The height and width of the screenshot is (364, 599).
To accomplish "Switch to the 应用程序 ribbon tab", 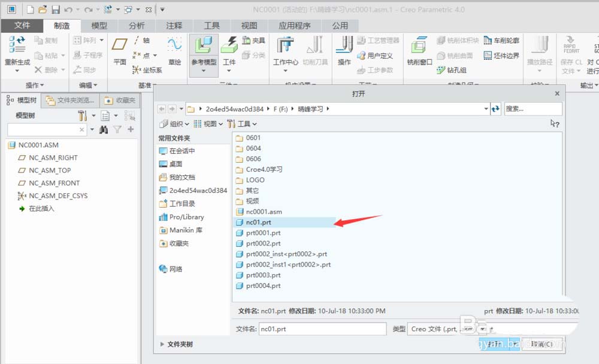I will click(295, 26).
